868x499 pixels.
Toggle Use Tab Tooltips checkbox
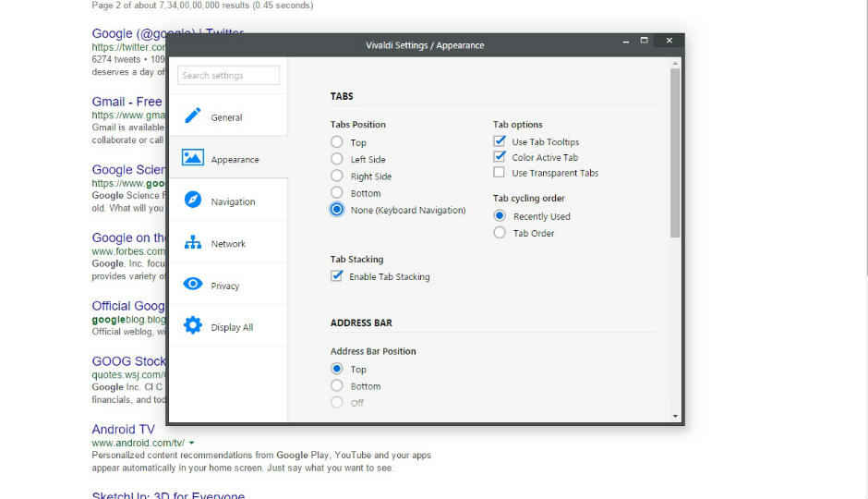(500, 141)
